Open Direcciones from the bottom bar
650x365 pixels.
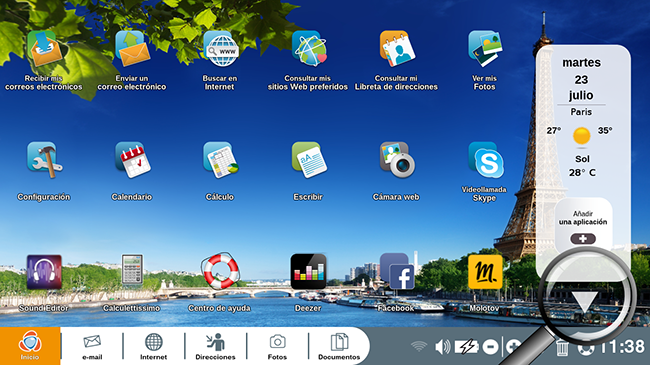pyautogui.click(x=215, y=347)
